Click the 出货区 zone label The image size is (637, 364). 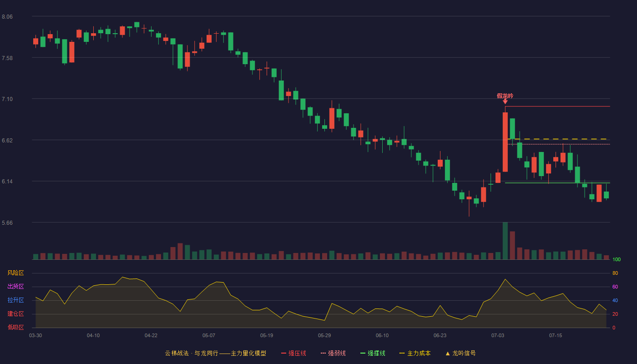[15, 287]
